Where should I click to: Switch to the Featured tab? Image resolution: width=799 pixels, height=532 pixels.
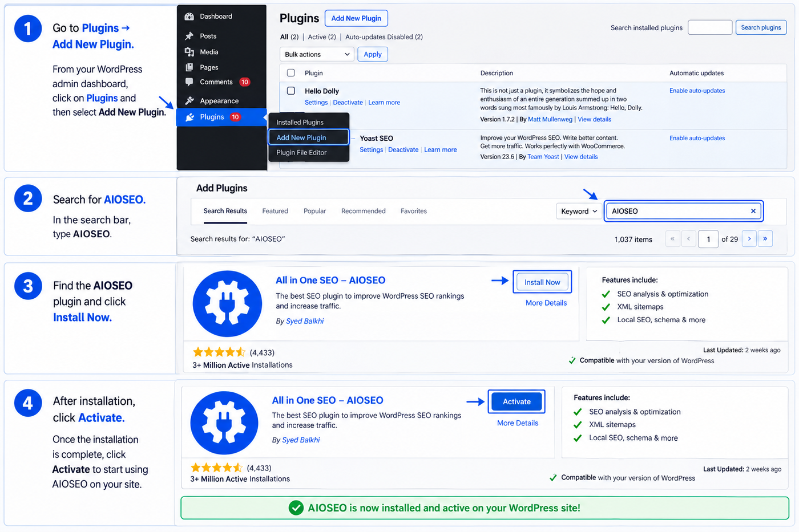click(275, 211)
